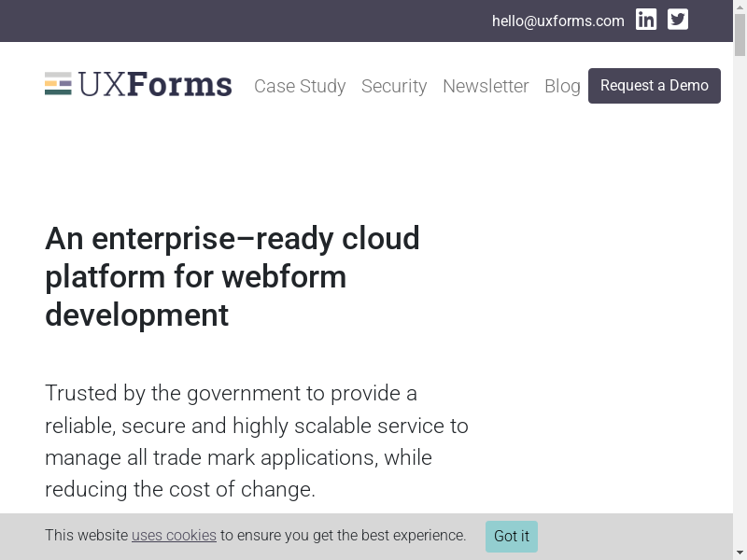Screen dimensions: 747x560
Task: Click the vertical scrollbar thumb
Action: [x=740, y=35]
